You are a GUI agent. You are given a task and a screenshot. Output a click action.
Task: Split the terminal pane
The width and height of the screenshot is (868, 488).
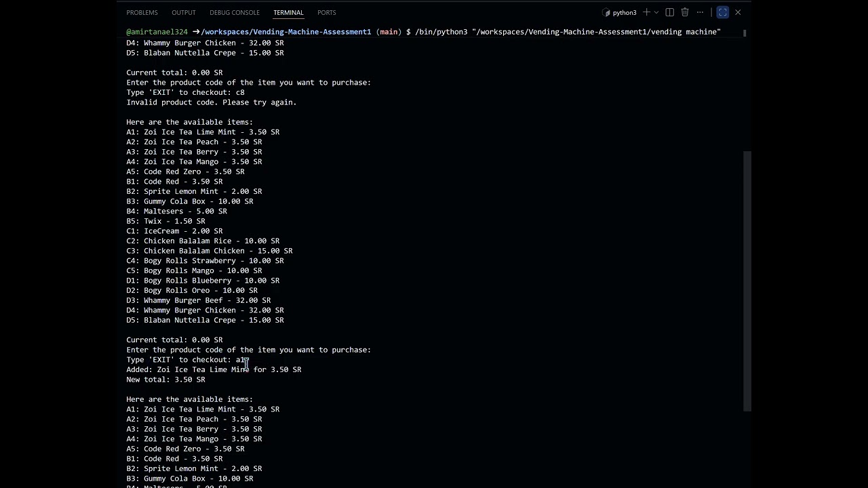(x=670, y=12)
